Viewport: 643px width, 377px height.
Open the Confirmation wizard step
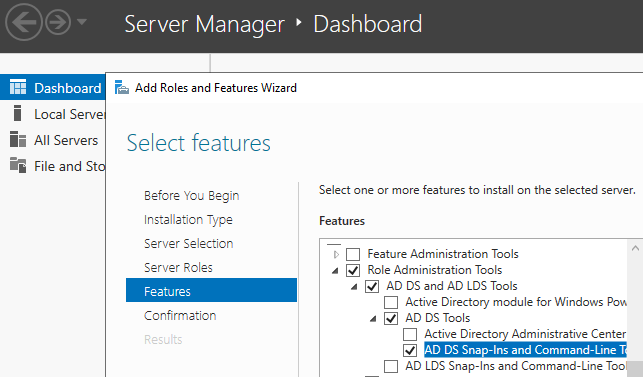[x=180, y=315]
